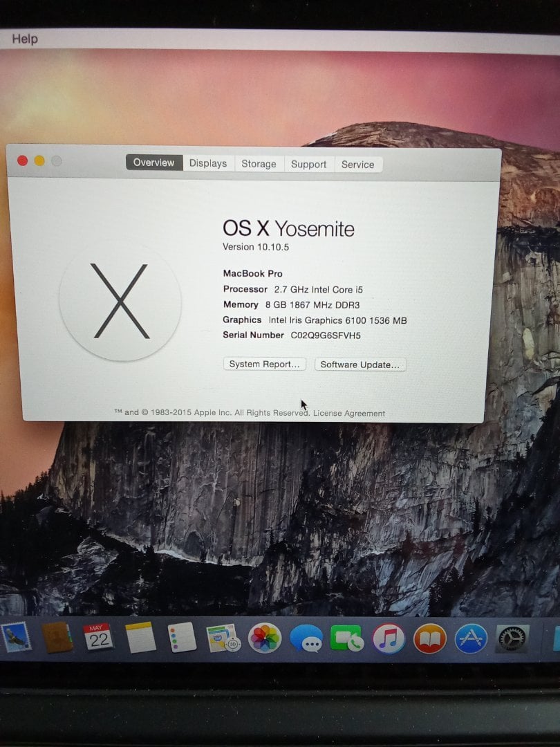The image size is (560, 747).
Task: Click the MacBook Pro model name
Action: (x=253, y=273)
